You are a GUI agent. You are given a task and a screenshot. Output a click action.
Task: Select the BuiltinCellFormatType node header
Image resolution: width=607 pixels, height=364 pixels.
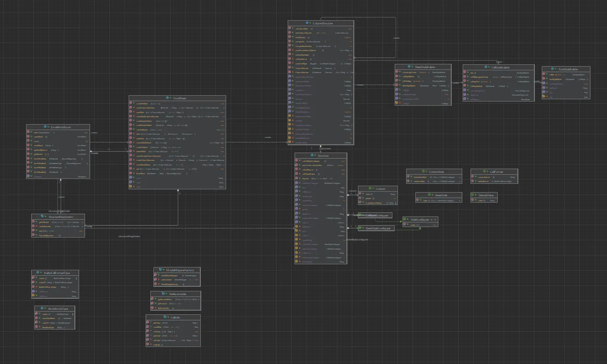coord(57,273)
